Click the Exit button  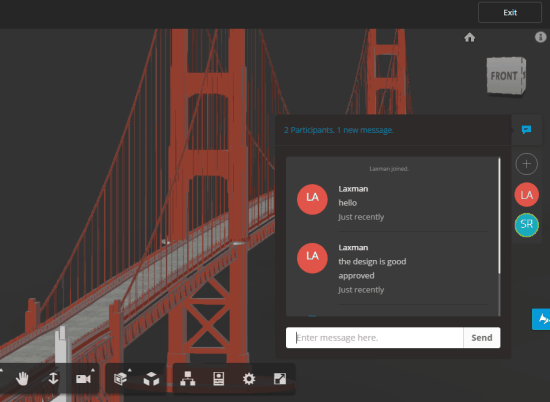pyautogui.click(x=510, y=13)
